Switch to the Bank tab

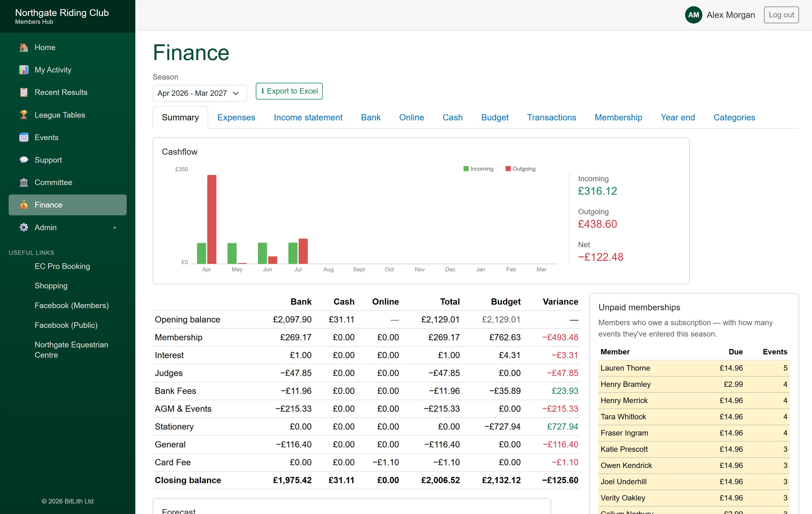[x=371, y=117]
